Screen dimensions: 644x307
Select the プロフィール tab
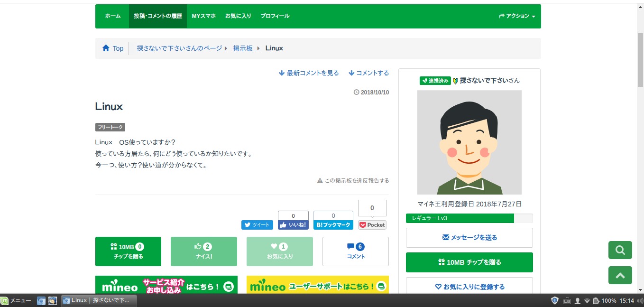(x=275, y=16)
